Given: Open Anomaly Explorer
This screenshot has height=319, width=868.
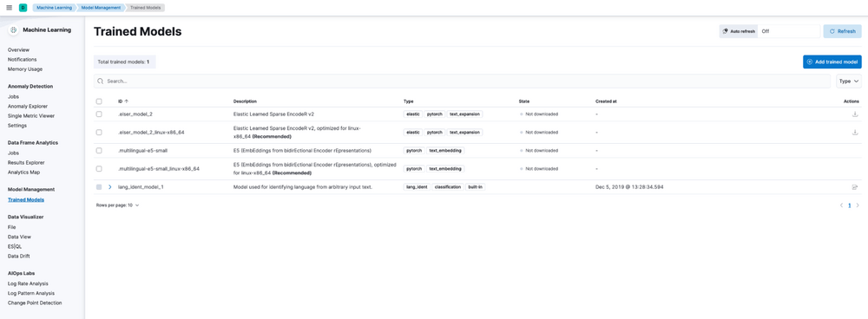Looking at the screenshot, I should click(x=28, y=106).
